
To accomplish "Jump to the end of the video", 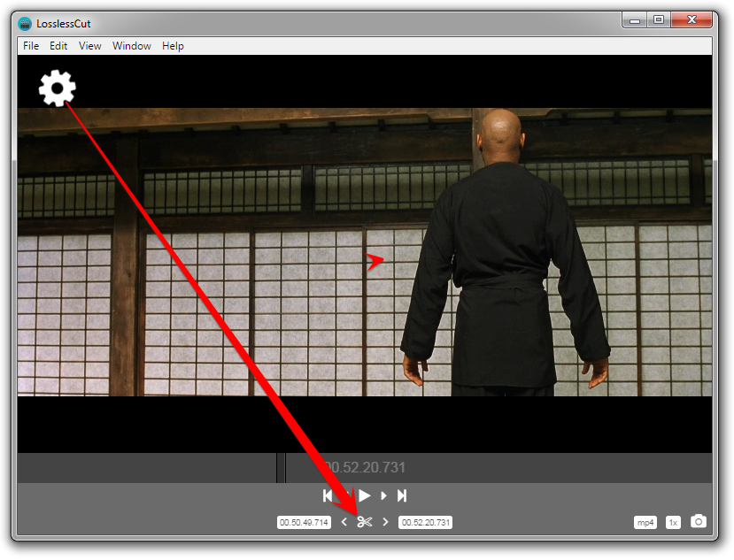I will pos(402,495).
